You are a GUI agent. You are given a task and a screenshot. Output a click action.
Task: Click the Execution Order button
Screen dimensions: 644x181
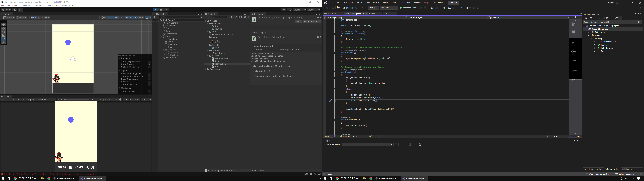coord(312,22)
